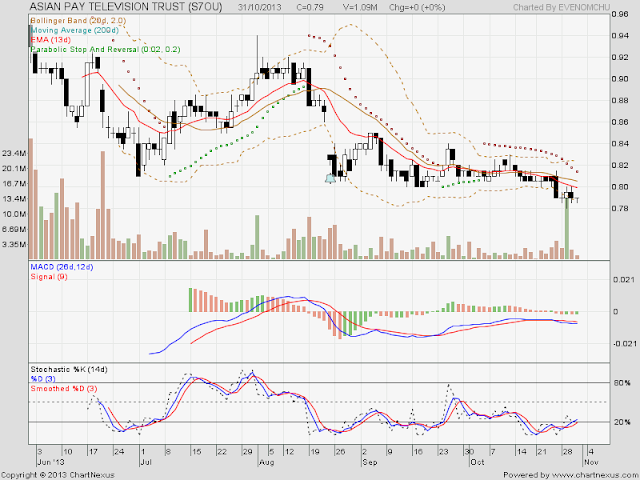Click the positive 0.021 MACD axis label

(624, 280)
